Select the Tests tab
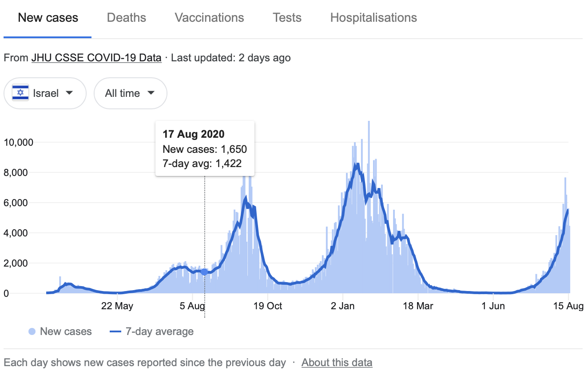The image size is (588, 375). pyautogui.click(x=287, y=18)
